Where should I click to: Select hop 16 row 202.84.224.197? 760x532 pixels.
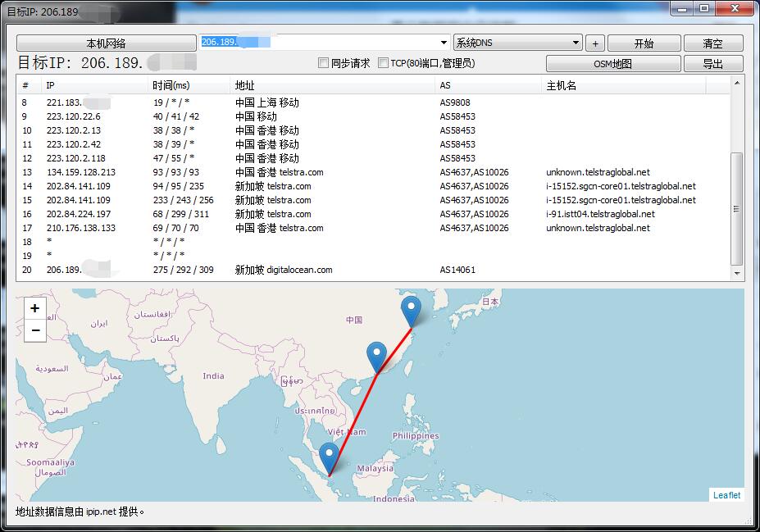coord(373,214)
